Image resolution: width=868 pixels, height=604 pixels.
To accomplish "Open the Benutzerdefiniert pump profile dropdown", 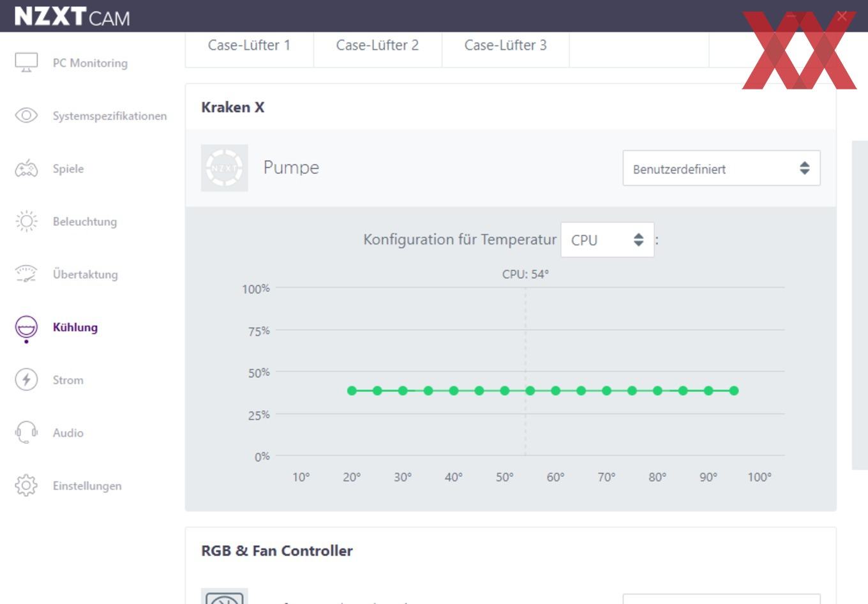I will pyautogui.click(x=721, y=169).
